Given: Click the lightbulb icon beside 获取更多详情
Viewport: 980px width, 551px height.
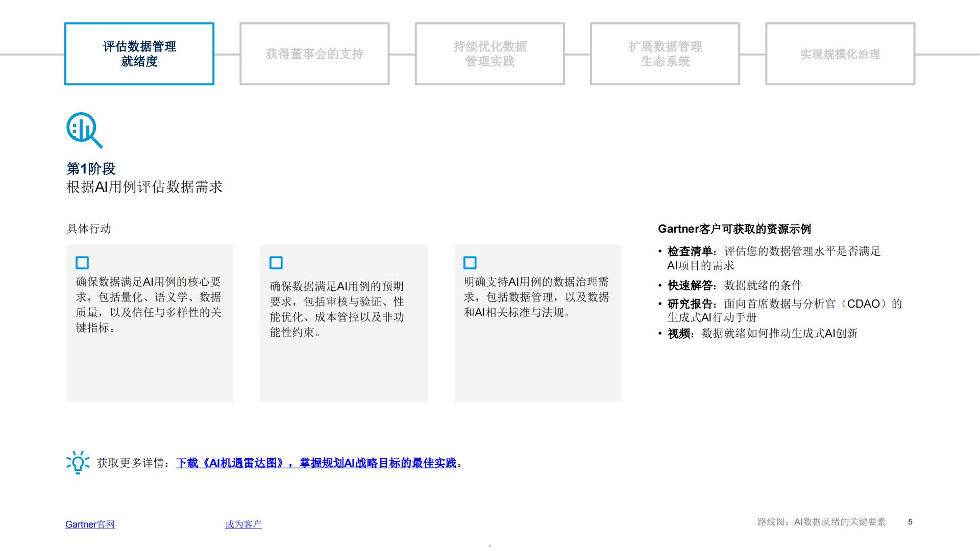Looking at the screenshot, I should [78, 462].
